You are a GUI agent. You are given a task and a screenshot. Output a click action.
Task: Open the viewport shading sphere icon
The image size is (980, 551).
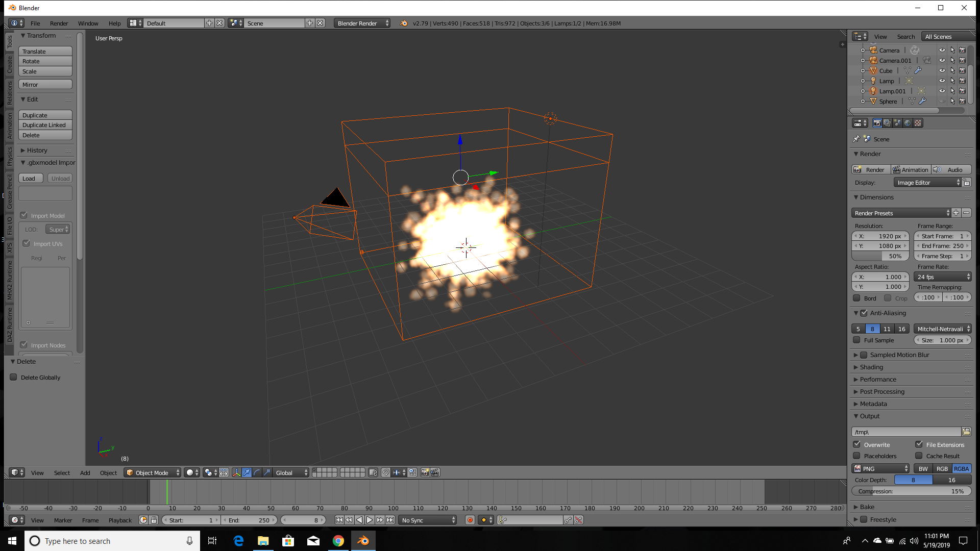click(190, 473)
